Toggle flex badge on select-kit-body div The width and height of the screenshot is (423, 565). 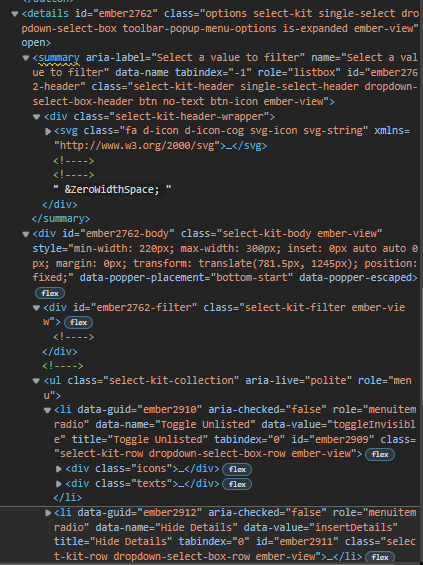click(50, 293)
